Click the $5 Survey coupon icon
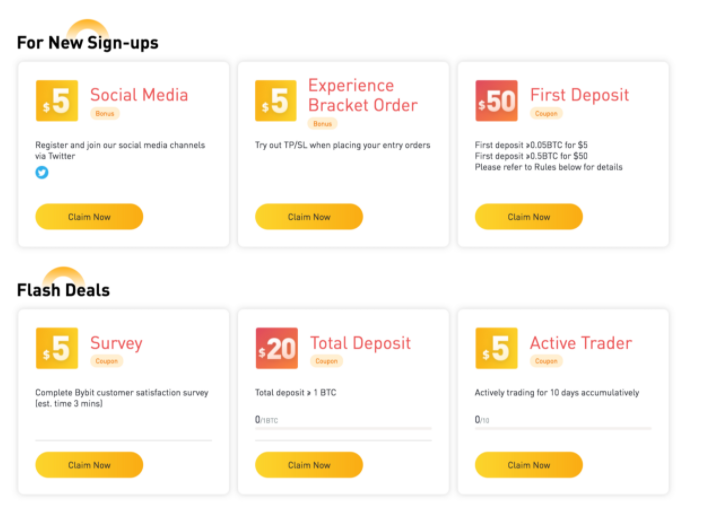Viewport: 705px width, 511px height. [56, 348]
